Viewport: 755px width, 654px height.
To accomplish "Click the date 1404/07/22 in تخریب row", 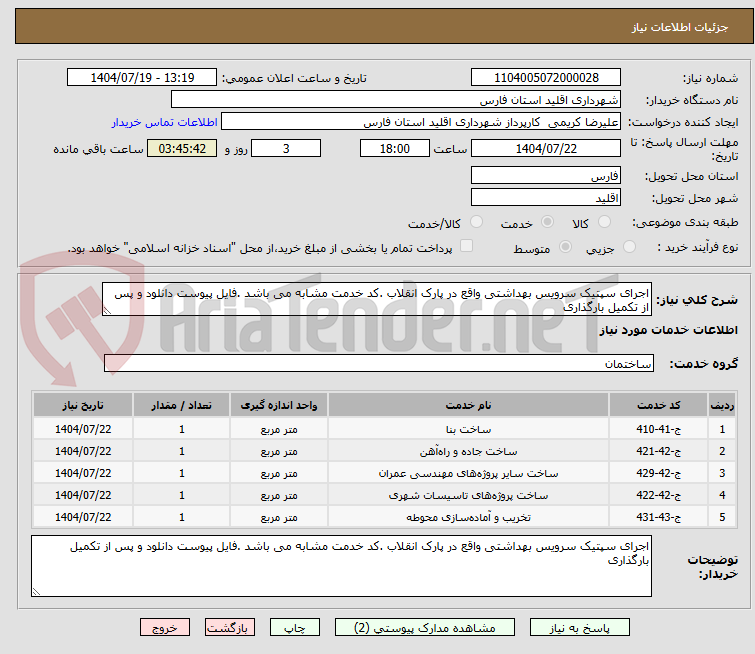I will (83, 517).
